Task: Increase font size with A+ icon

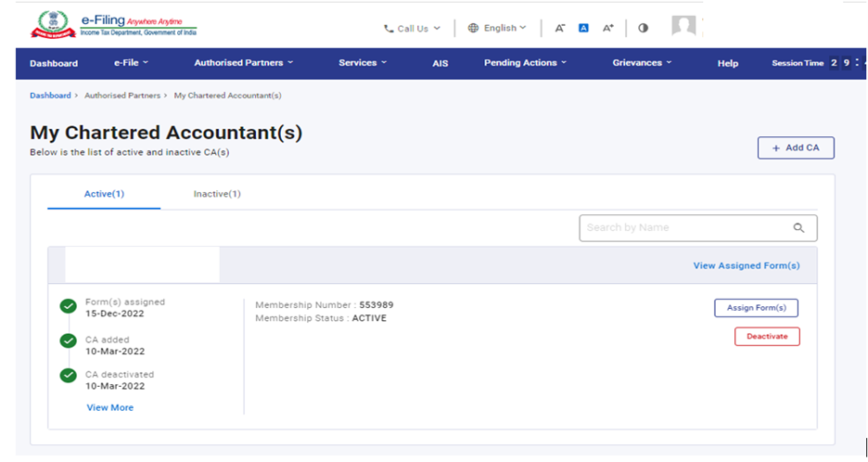Action: click(608, 28)
